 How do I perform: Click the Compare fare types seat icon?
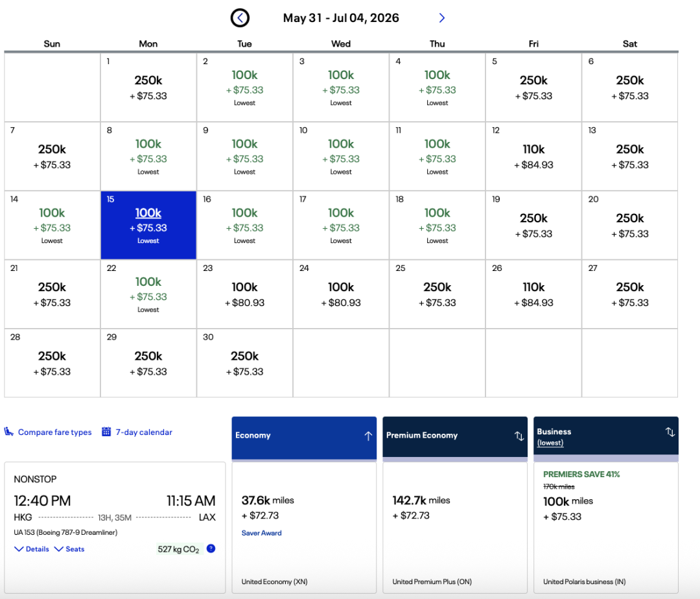10,432
